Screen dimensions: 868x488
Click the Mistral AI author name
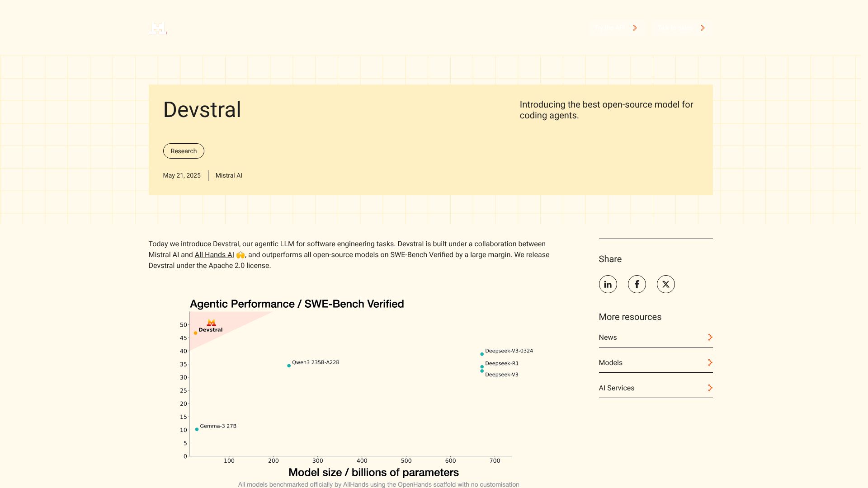(229, 176)
